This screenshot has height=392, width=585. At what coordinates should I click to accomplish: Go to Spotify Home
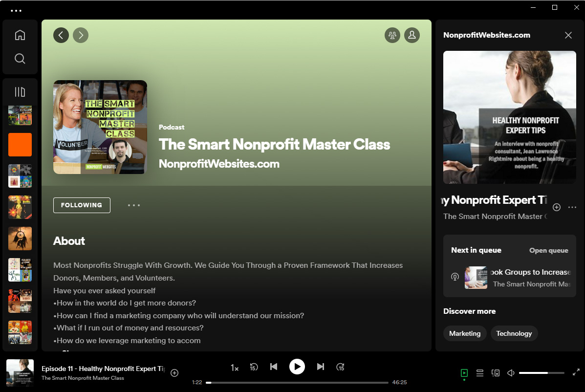20,35
